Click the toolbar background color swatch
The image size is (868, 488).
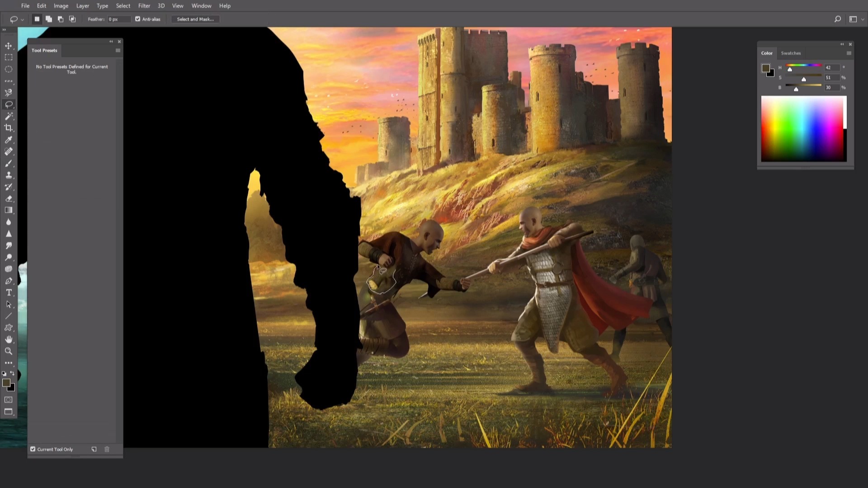click(x=12, y=388)
